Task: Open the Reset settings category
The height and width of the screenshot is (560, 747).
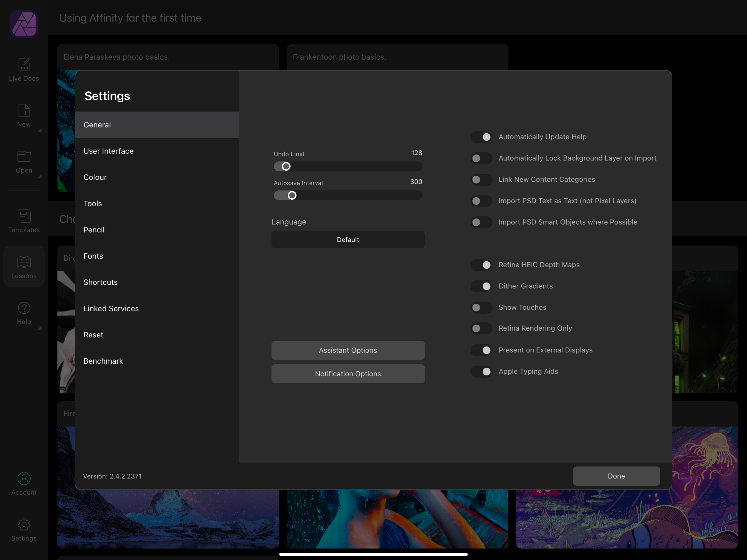Action: click(157, 335)
